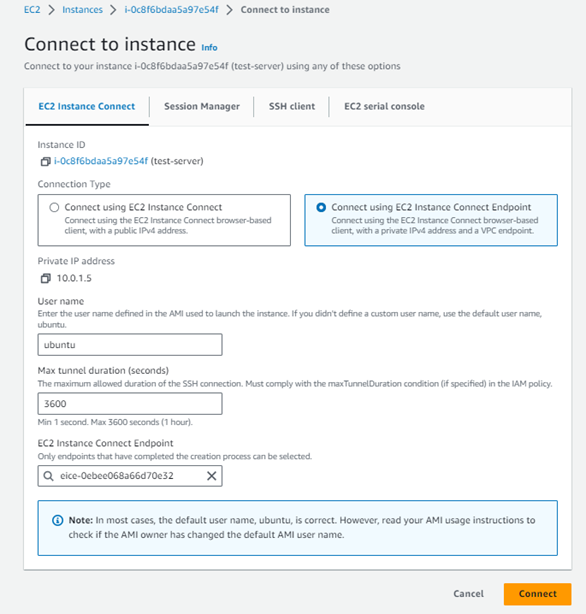Go to EC2 breadcrumb link
The width and height of the screenshot is (586, 614).
pyautogui.click(x=32, y=10)
